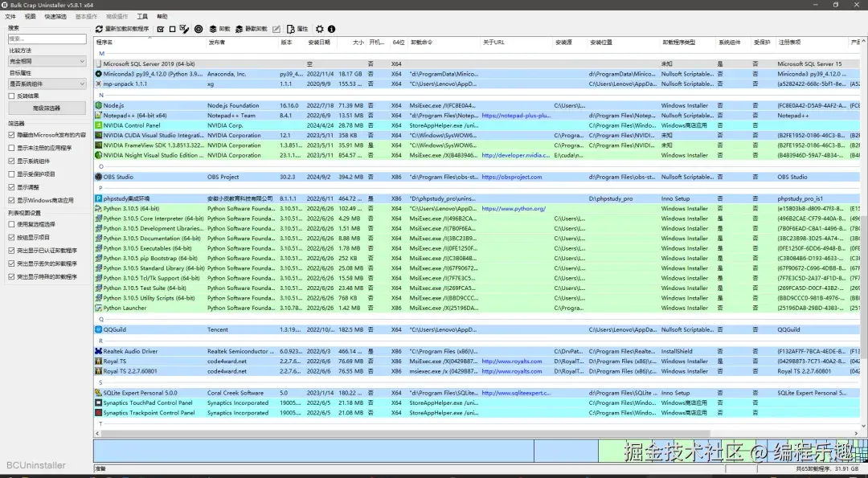
Task: Sort by the 安装日期 column header
Action: 320,42
